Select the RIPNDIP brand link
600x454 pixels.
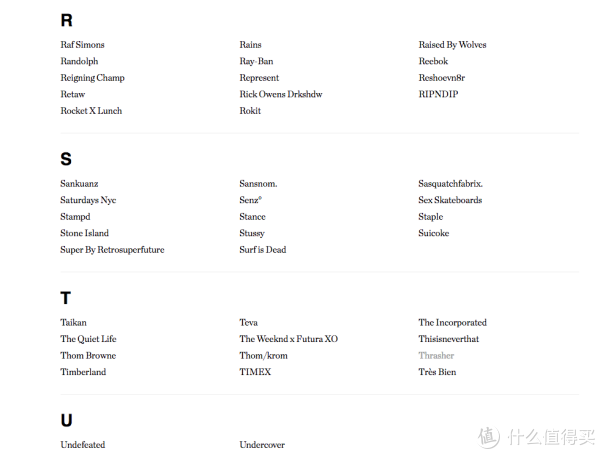click(x=438, y=94)
